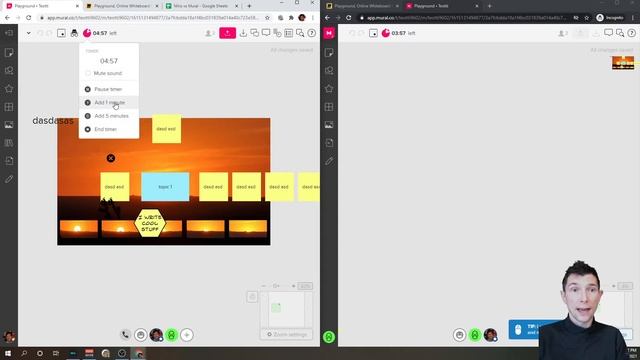Click the download export icon in left toolbar
Screen dimensions: 640x360
coord(243,33)
